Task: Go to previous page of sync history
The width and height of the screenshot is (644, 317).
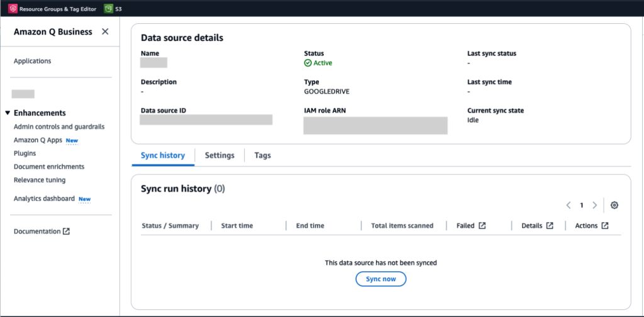Action: 569,205
